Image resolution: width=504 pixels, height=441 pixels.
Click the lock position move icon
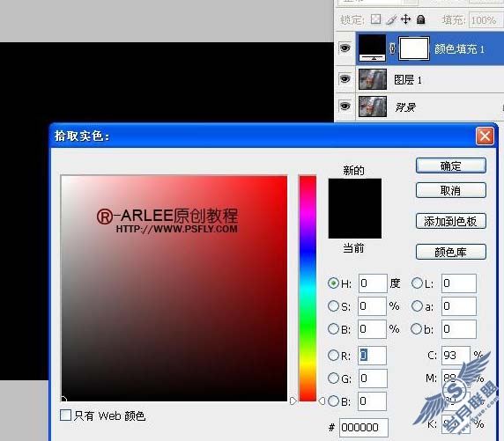click(x=405, y=19)
